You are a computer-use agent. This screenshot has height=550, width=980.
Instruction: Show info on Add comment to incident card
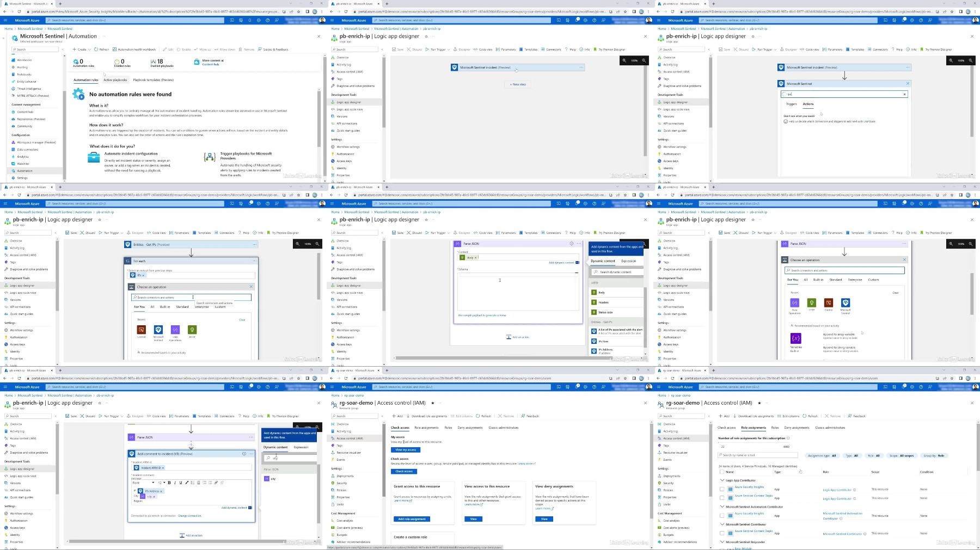244,454
